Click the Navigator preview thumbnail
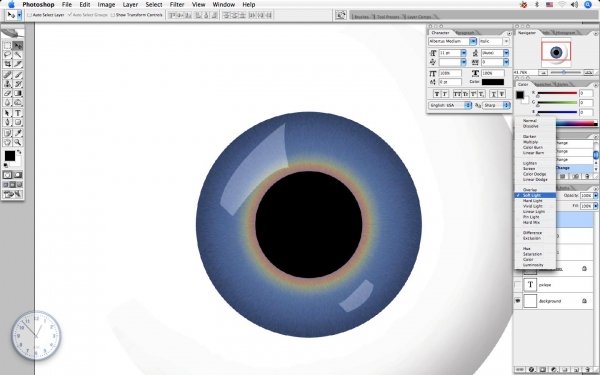The width and height of the screenshot is (600, 375). coord(556,52)
